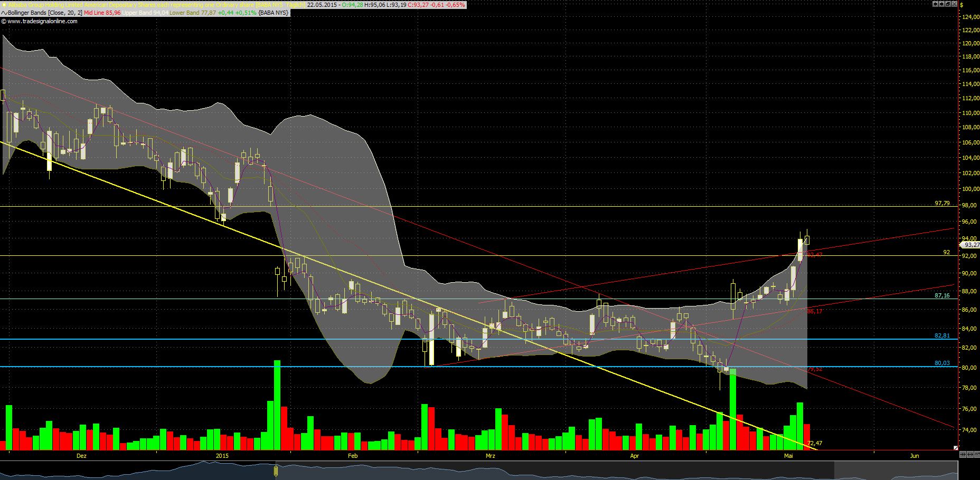
Task: Click the dollar sign currency icon on price axis
Action: click(x=962, y=5)
